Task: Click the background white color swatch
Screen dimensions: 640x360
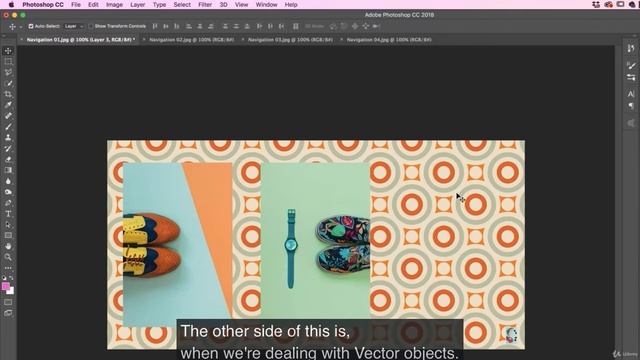Action: tap(12, 292)
